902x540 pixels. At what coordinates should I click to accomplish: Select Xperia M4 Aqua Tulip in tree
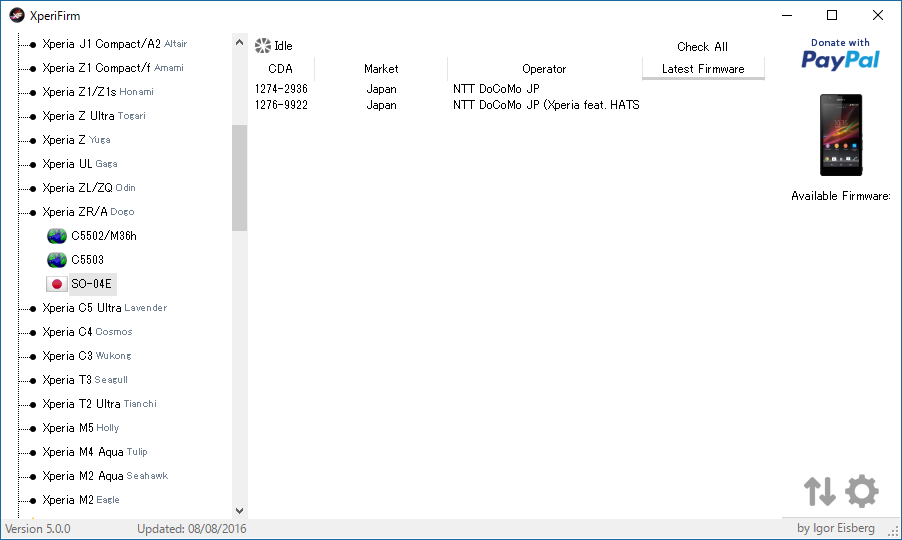pyautogui.click(x=94, y=452)
